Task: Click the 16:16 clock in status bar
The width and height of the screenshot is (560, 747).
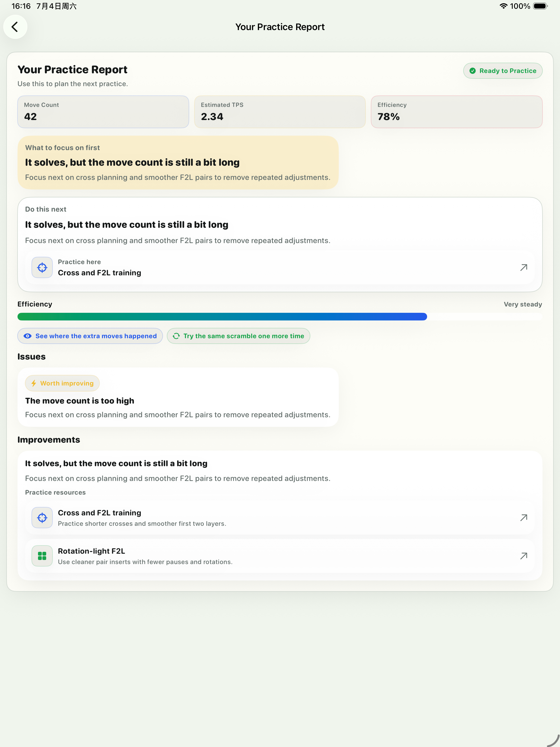Action: (x=21, y=6)
